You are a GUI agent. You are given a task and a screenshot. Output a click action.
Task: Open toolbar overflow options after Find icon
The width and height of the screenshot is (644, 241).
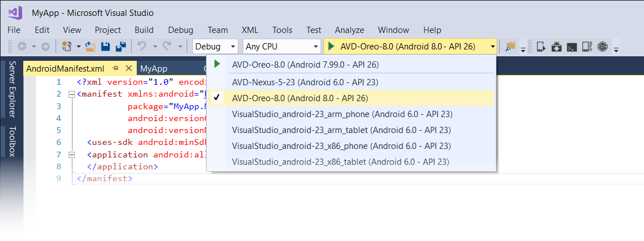click(523, 49)
